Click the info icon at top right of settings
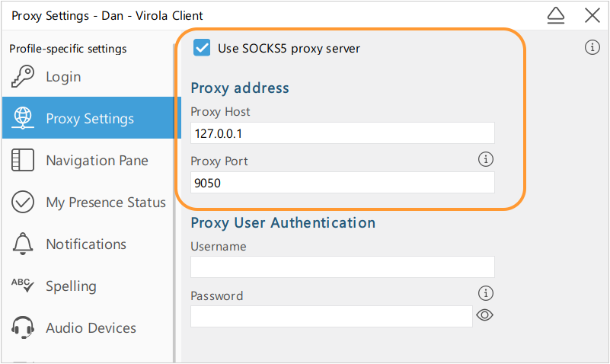 point(592,47)
